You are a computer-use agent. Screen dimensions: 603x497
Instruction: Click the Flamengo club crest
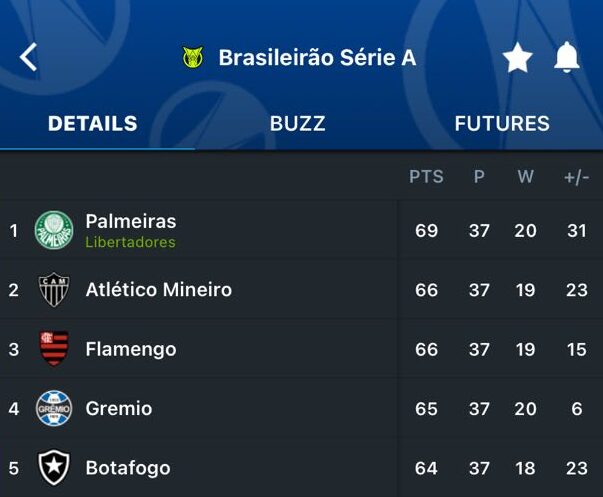coord(54,349)
